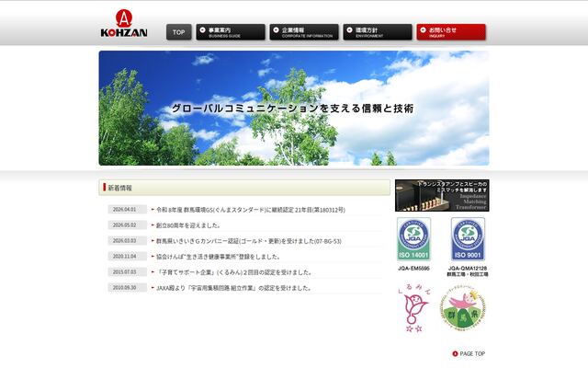Click the ISO 9001 JQA certification icon
The image size is (588, 368).
468,239
